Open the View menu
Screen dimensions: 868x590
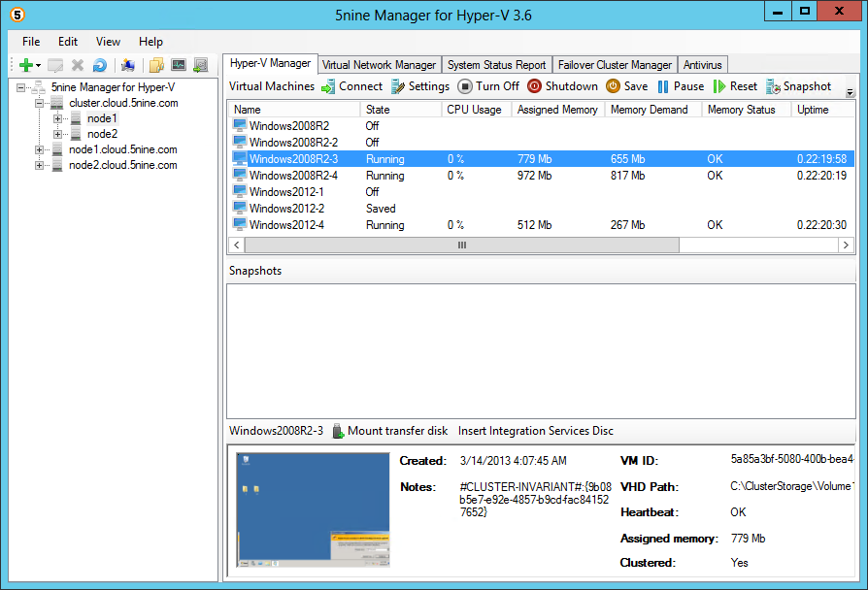click(x=108, y=42)
